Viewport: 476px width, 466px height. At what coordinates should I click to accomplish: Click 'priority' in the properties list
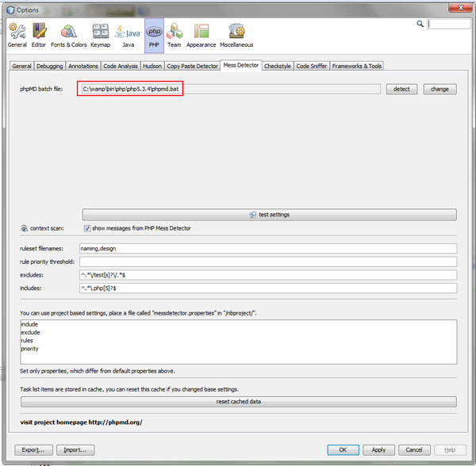(30, 349)
